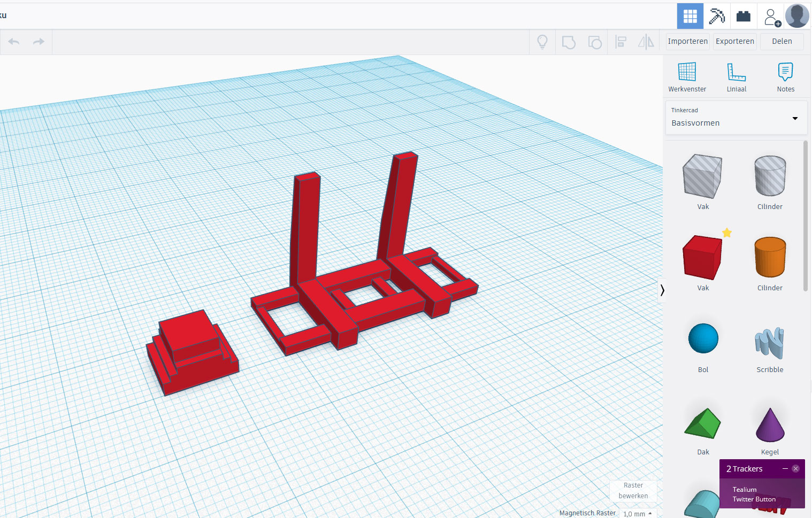Pick the red Vak solid box shape
Image resolution: width=812 pixels, height=518 pixels.
point(703,262)
